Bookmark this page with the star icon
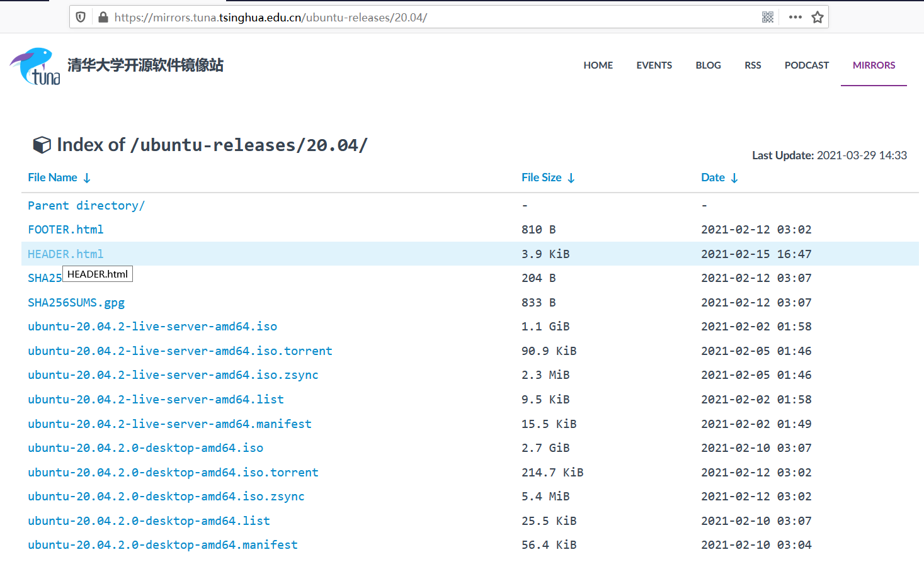924x574 pixels. [x=818, y=17]
